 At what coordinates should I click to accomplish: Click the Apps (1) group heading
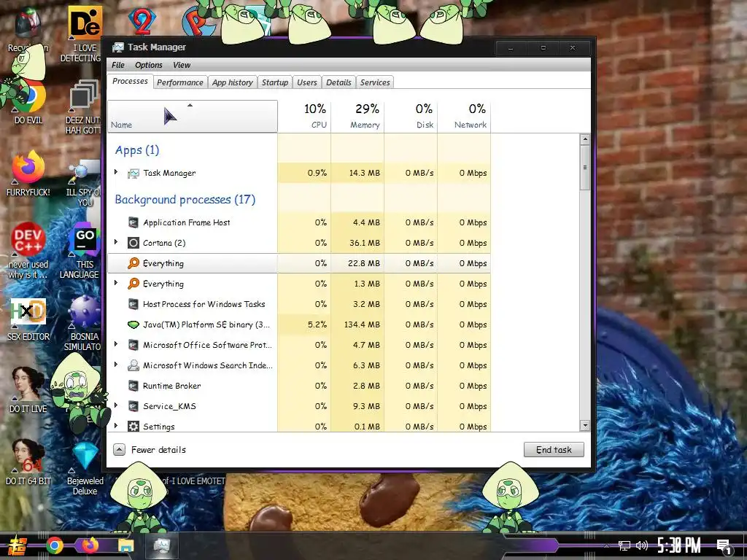point(137,150)
